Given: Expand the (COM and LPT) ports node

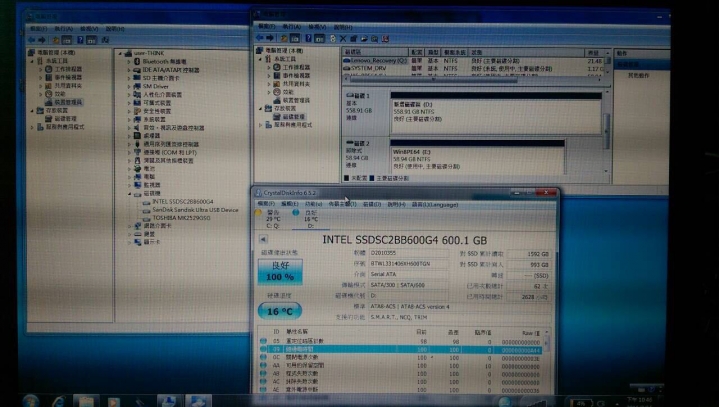Looking at the screenshot, I should (x=129, y=153).
